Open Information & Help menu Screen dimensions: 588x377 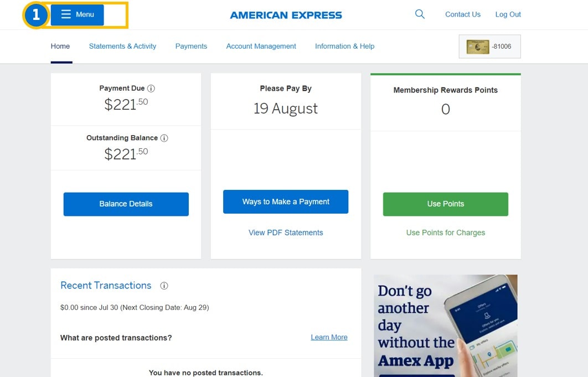(x=344, y=47)
